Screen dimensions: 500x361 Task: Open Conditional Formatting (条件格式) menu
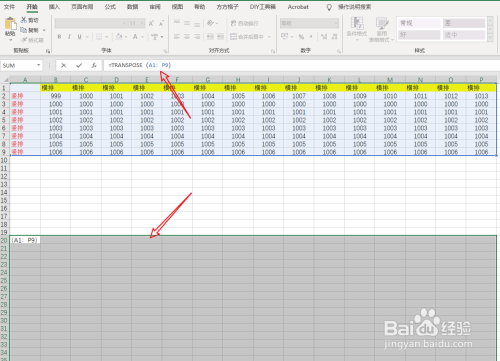357,28
